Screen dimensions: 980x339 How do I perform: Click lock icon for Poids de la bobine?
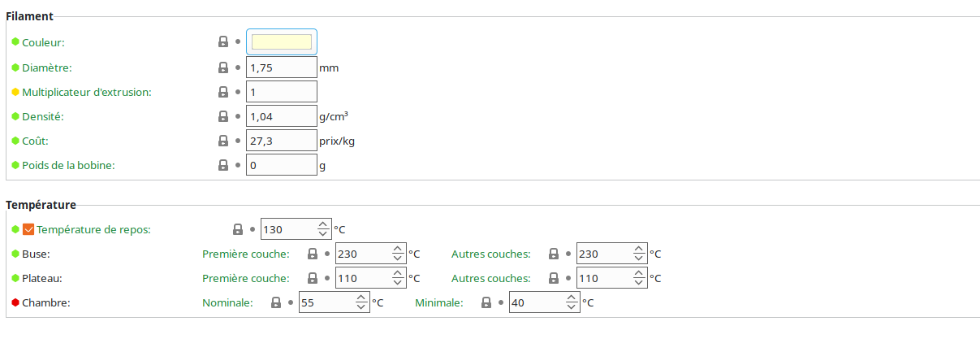point(223,165)
